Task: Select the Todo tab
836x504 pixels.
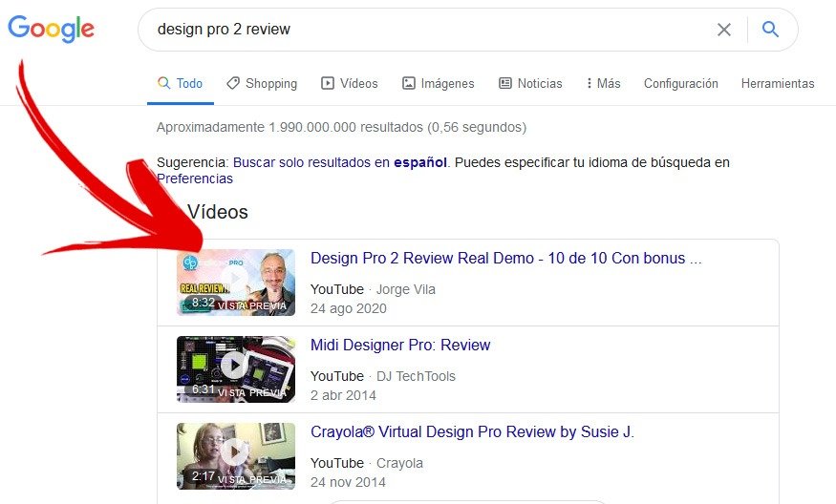Action: 181,84
